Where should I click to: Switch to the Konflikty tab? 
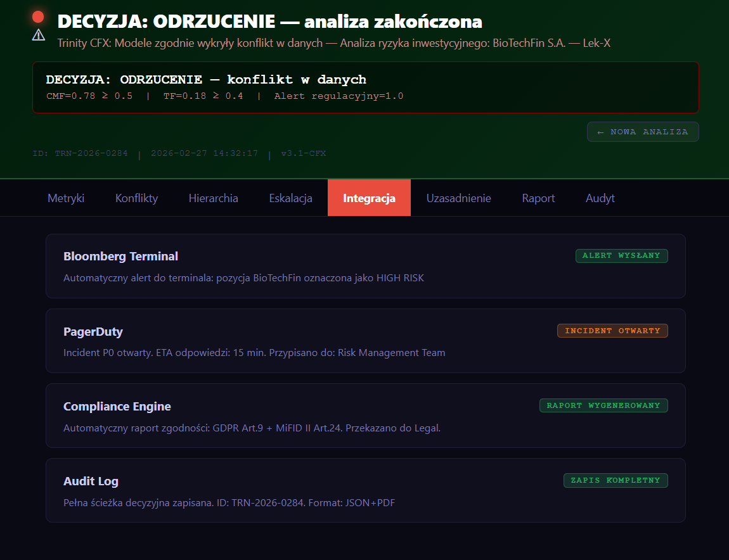pos(136,198)
